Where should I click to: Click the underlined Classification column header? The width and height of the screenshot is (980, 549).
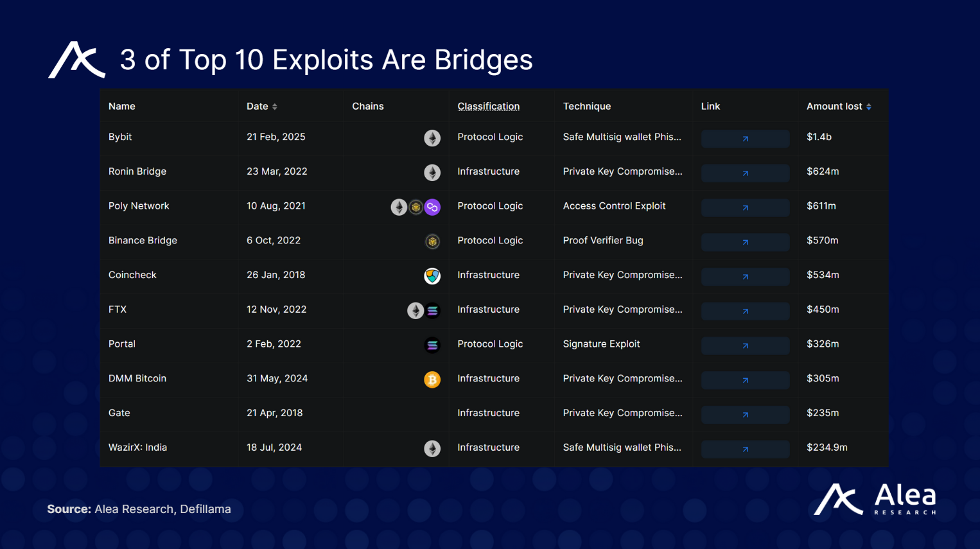(489, 107)
